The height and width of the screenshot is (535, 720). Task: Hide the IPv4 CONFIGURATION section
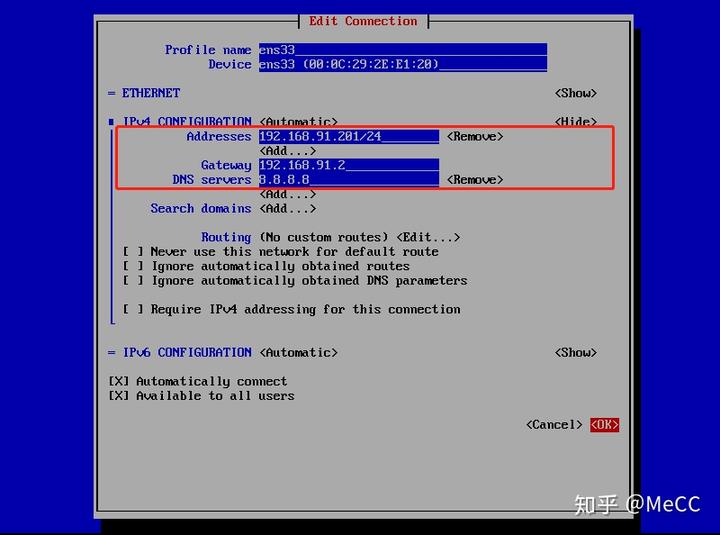[576, 121]
